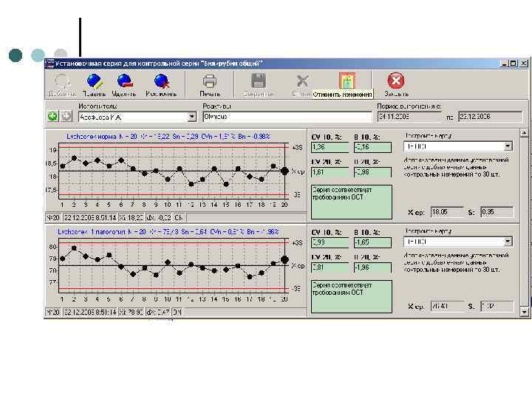The image size is (532, 399).
Task: Click data point 12 on the upper chart
Action: (191, 184)
